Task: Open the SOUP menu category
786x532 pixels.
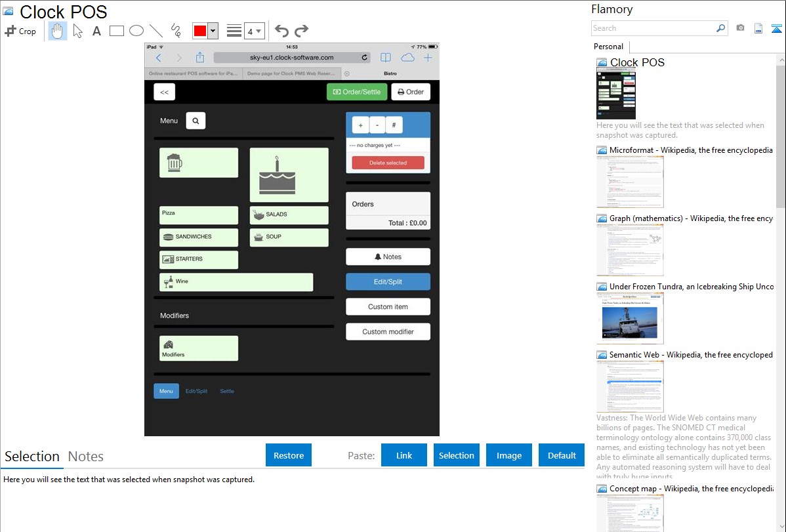Action: 289,237
